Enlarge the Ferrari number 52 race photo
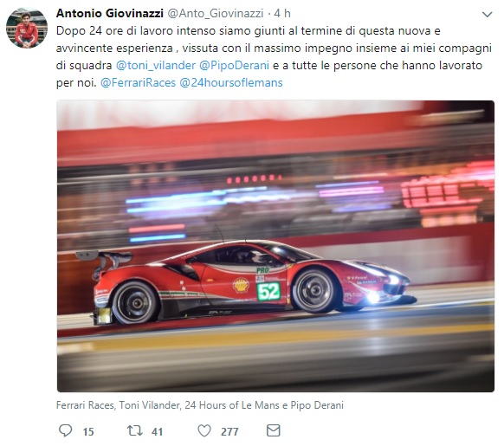 tap(275, 246)
